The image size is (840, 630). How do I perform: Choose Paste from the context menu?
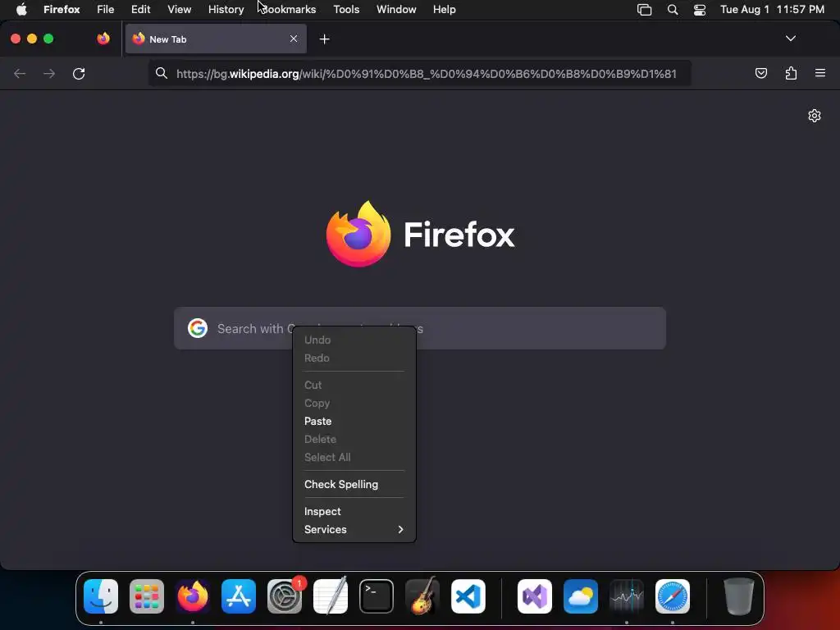pos(317,421)
